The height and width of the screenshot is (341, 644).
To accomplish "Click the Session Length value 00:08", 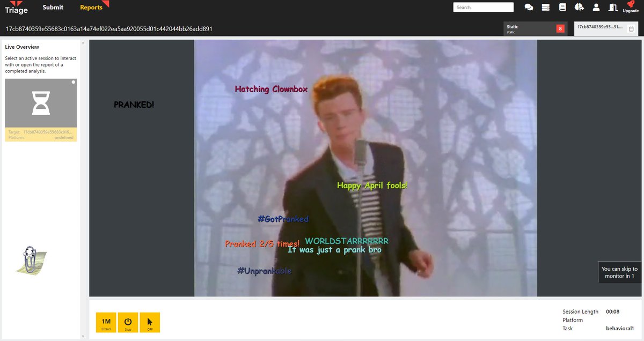I will (613, 312).
